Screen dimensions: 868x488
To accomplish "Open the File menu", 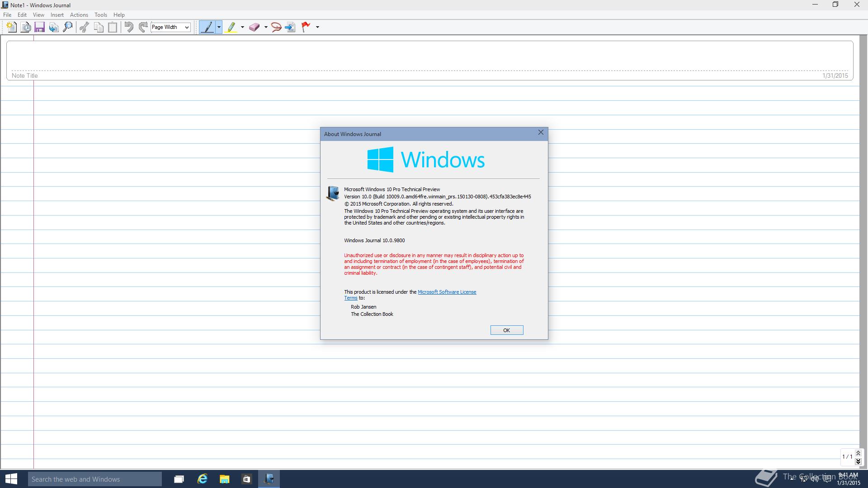I will tap(7, 15).
